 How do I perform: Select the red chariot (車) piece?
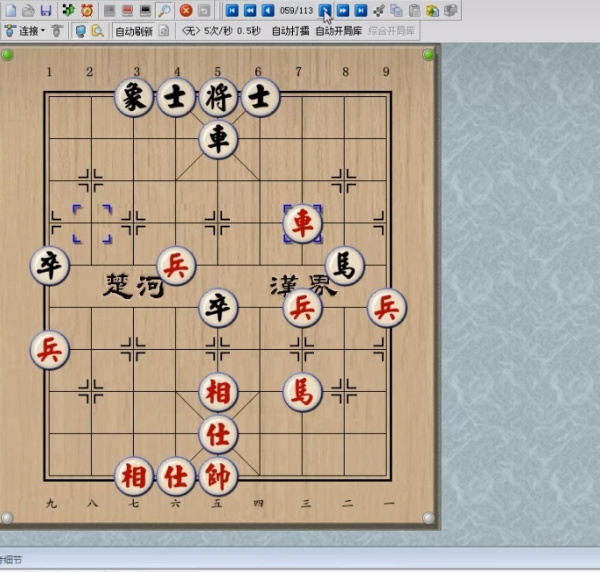point(302,224)
